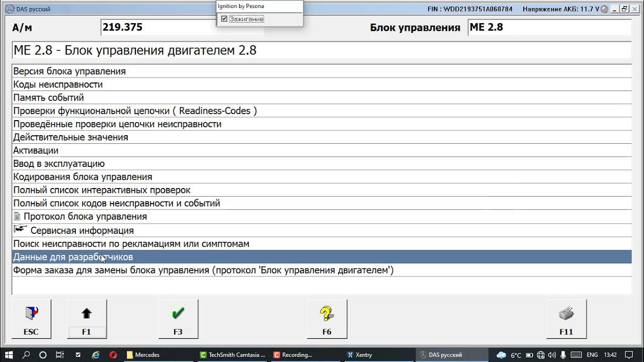Select Коды неисправности menu row
The height and width of the screenshot is (362, 644).
point(322,84)
